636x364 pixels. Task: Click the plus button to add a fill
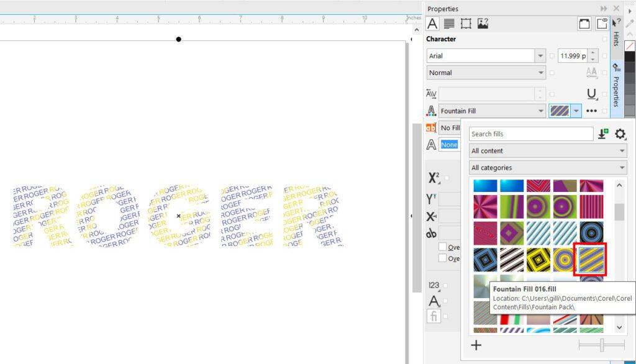tap(476, 345)
